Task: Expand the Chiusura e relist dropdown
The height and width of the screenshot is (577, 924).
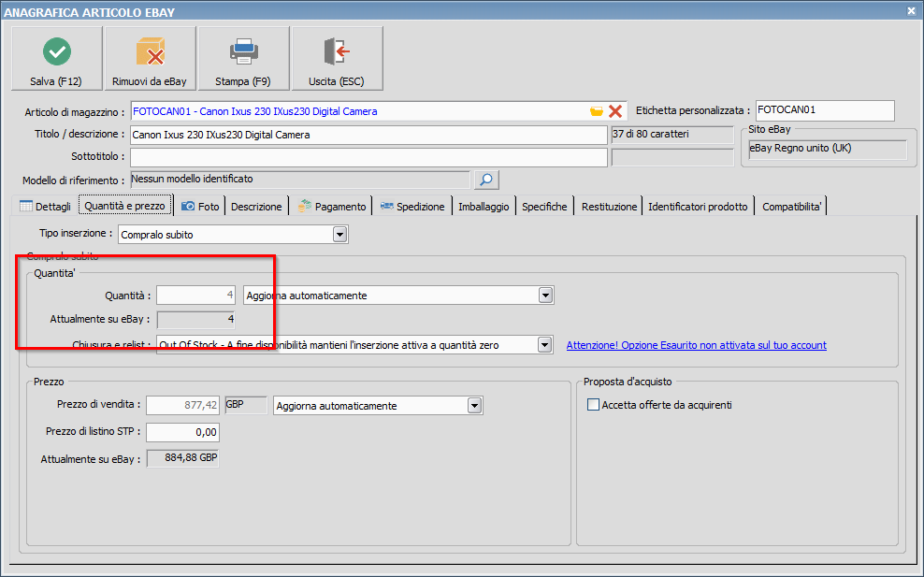Action: pyautogui.click(x=544, y=345)
